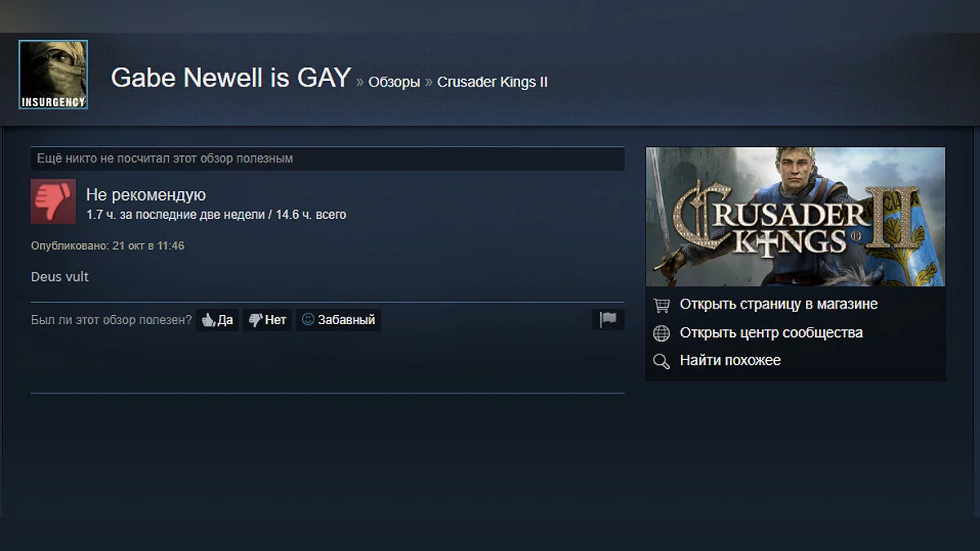This screenshot has width=980, height=551.
Task: Open Найти похожее link
Action: pyautogui.click(x=730, y=361)
